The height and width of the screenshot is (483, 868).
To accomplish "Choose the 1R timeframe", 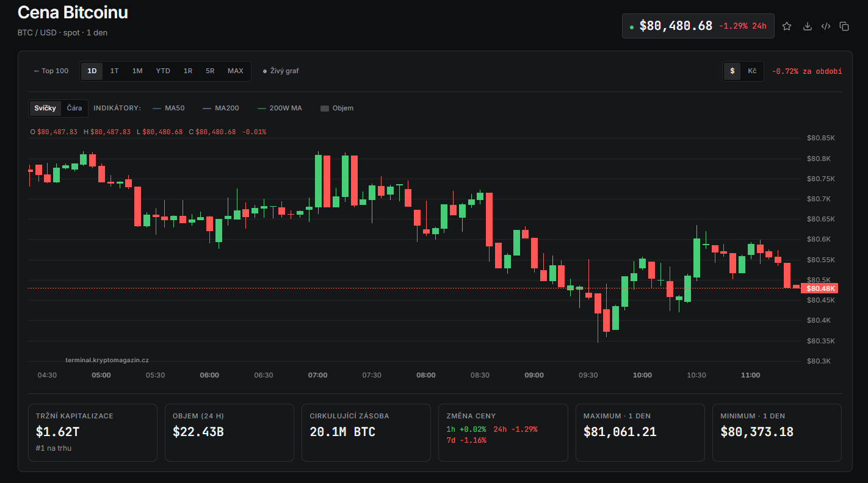I will pos(188,71).
